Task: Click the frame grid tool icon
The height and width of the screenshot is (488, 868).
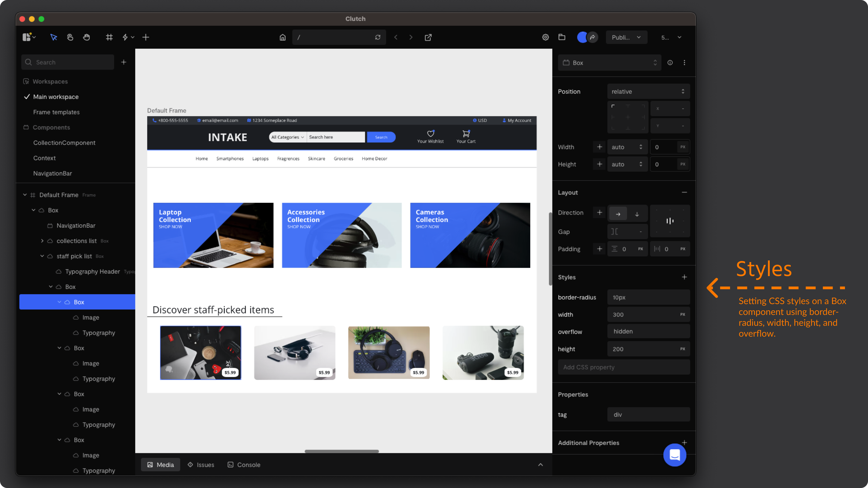Action: [x=109, y=37]
